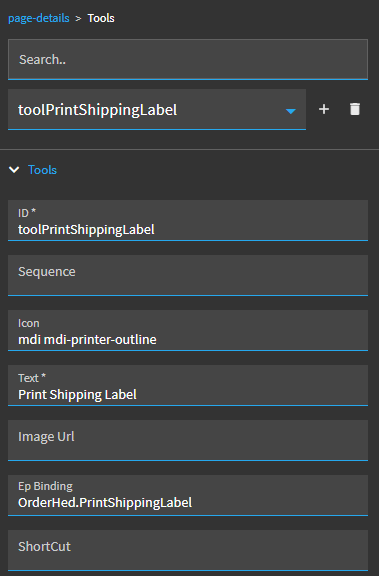This screenshot has height=576, width=379.
Task: Select the Tools breadcrumb item
Action: pyautogui.click(x=101, y=18)
